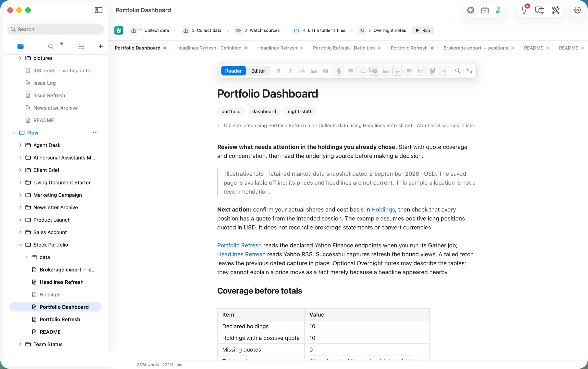
Task: Add new item with sidebar plus icon
Action: tap(100, 46)
